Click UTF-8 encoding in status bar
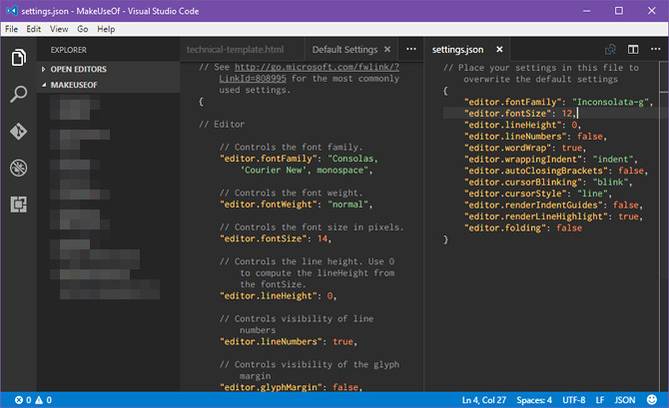 (574, 400)
